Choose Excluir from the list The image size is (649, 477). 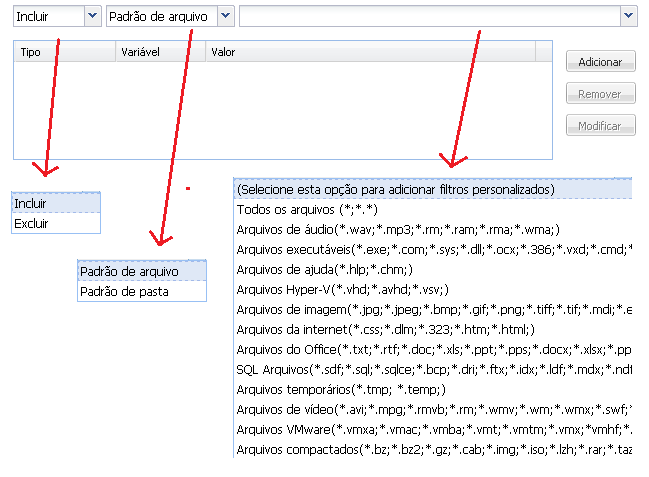[57, 224]
